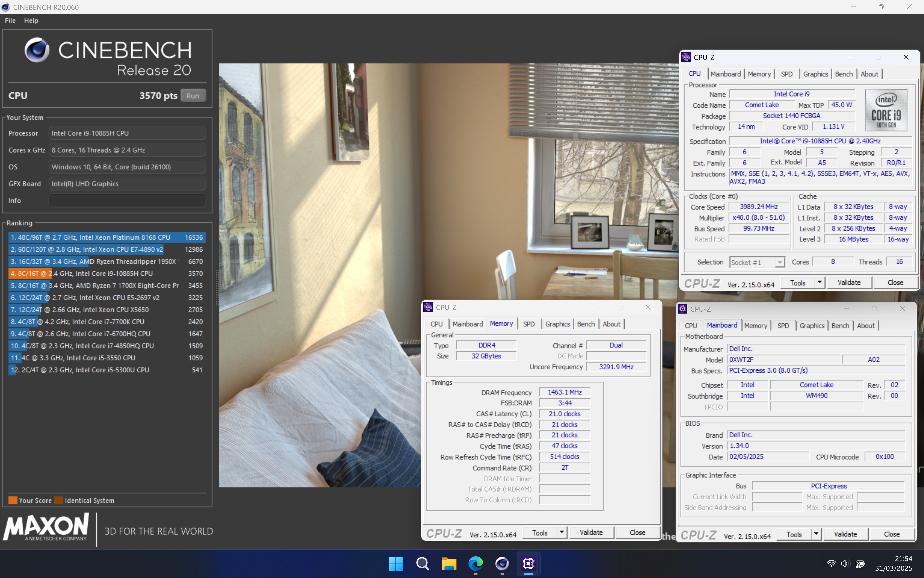Click battery power tray icon
The width and height of the screenshot is (924, 578).
(860, 564)
